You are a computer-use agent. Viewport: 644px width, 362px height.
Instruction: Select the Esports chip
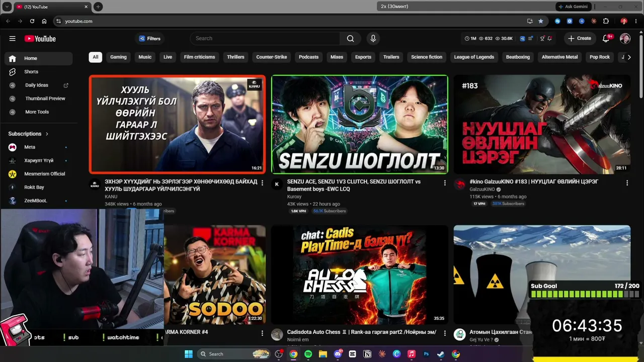[x=363, y=57]
